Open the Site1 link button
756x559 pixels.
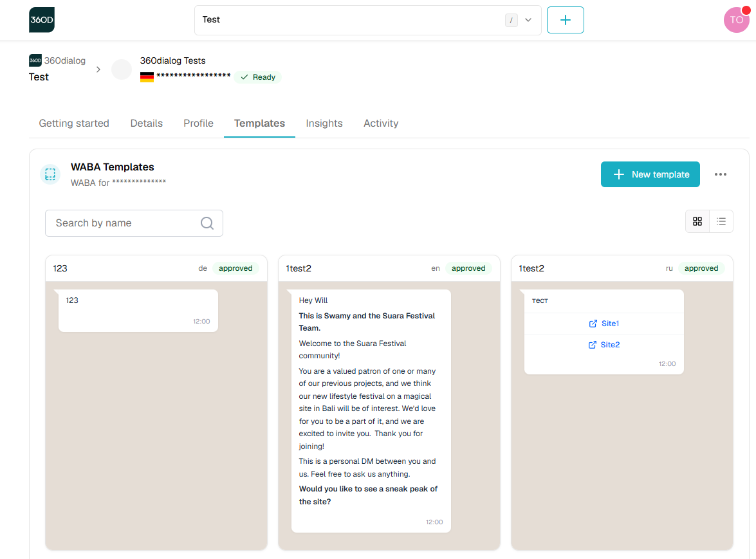pyautogui.click(x=604, y=324)
